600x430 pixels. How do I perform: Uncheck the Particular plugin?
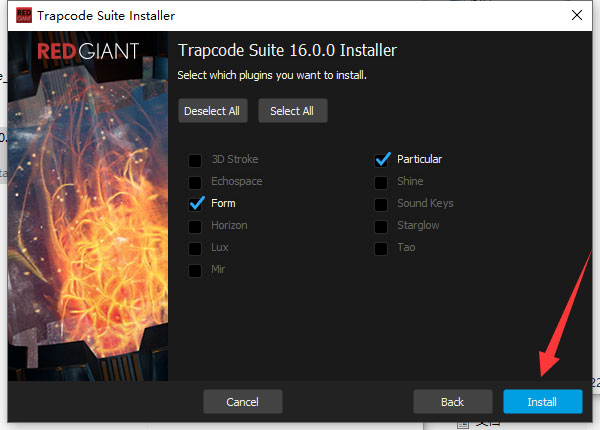coord(381,159)
